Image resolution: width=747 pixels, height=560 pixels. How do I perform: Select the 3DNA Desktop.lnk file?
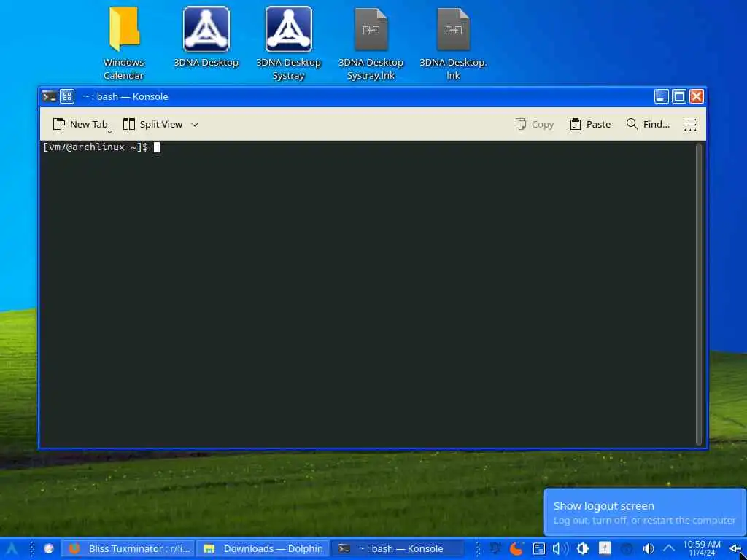(453, 43)
